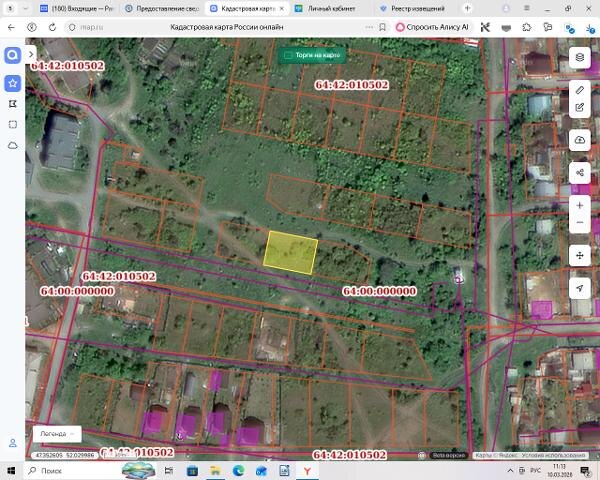Click the scissors screenshot toolbar icon
The width and height of the screenshot is (600, 480).
tap(485, 27)
